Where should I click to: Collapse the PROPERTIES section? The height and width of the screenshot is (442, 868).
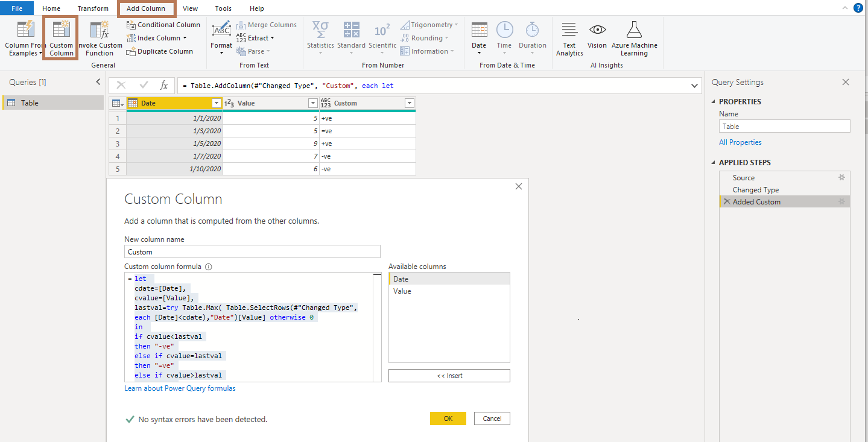click(x=714, y=102)
